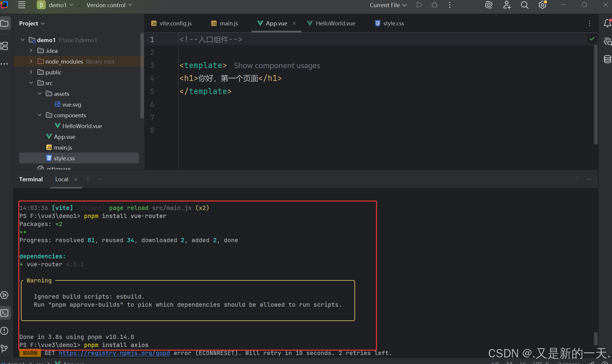Click the Terminal panel title
Image resolution: width=612 pixels, height=364 pixels.
point(31,179)
